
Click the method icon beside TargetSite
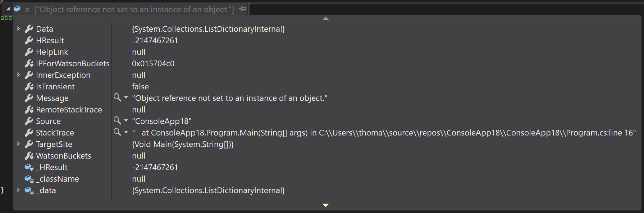29,144
